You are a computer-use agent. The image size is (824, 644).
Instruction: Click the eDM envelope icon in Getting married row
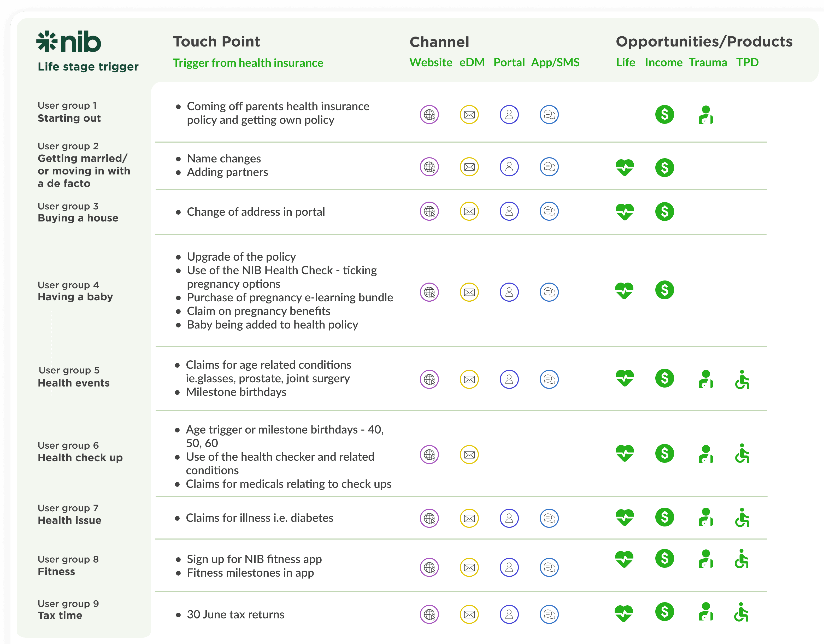coord(469,167)
